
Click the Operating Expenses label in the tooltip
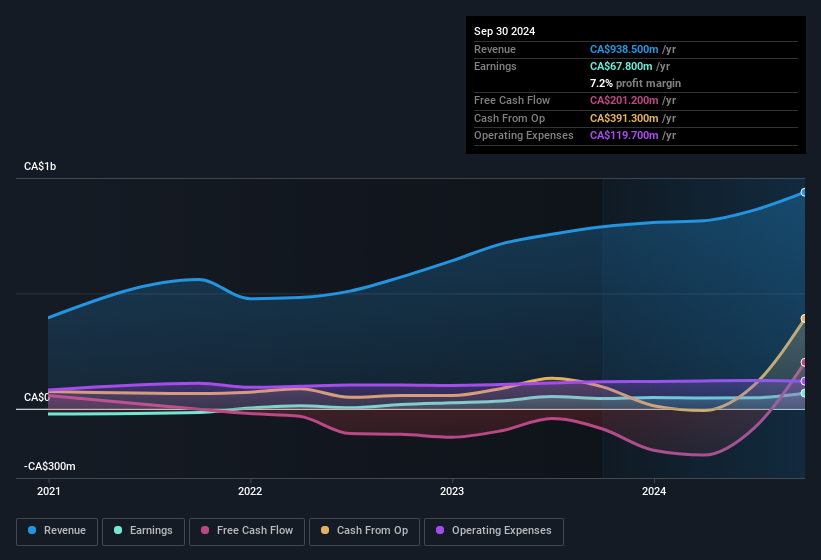[x=524, y=136]
